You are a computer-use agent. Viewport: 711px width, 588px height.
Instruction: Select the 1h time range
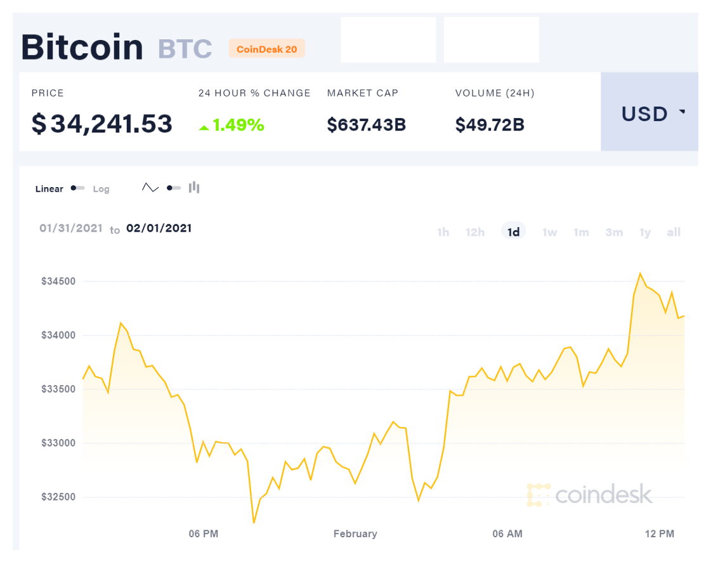[x=443, y=232]
